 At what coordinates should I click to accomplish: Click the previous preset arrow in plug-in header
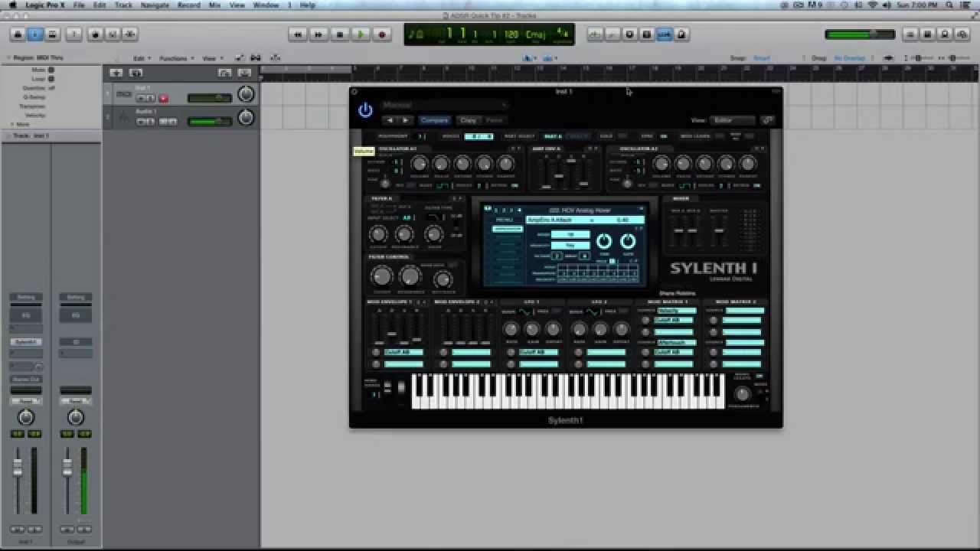click(x=390, y=120)
